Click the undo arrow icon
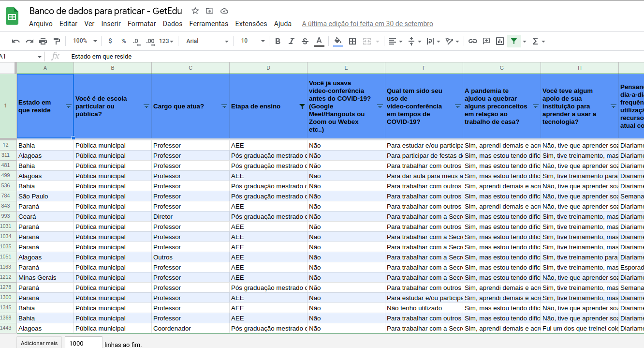644x348 pixels. point(16,41)
